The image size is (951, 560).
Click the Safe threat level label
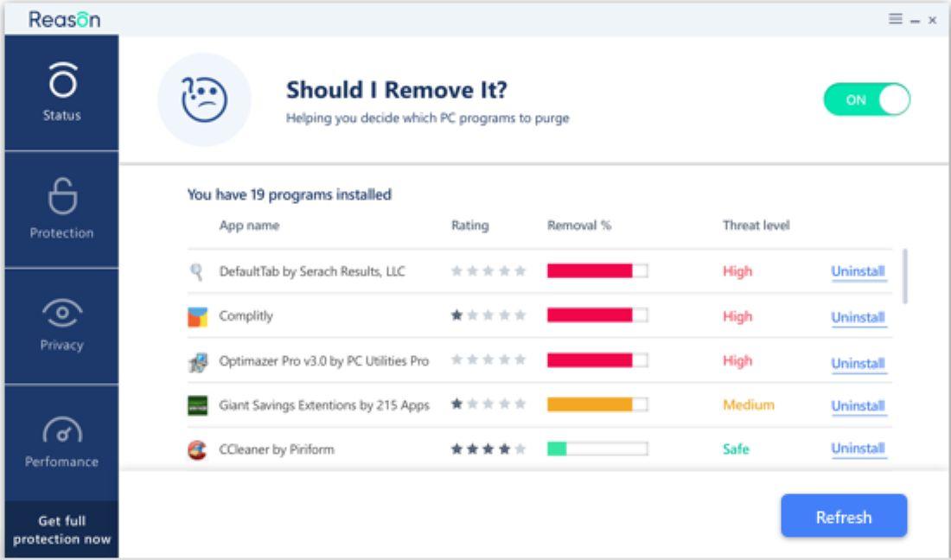[736, 449]
